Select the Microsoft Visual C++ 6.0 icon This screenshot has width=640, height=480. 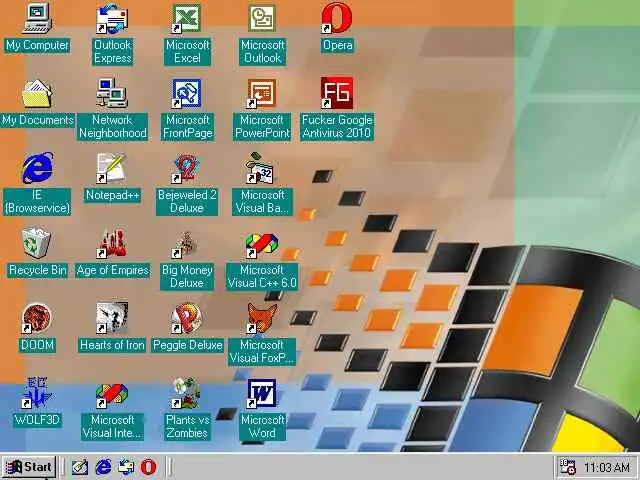click(262, 245)
